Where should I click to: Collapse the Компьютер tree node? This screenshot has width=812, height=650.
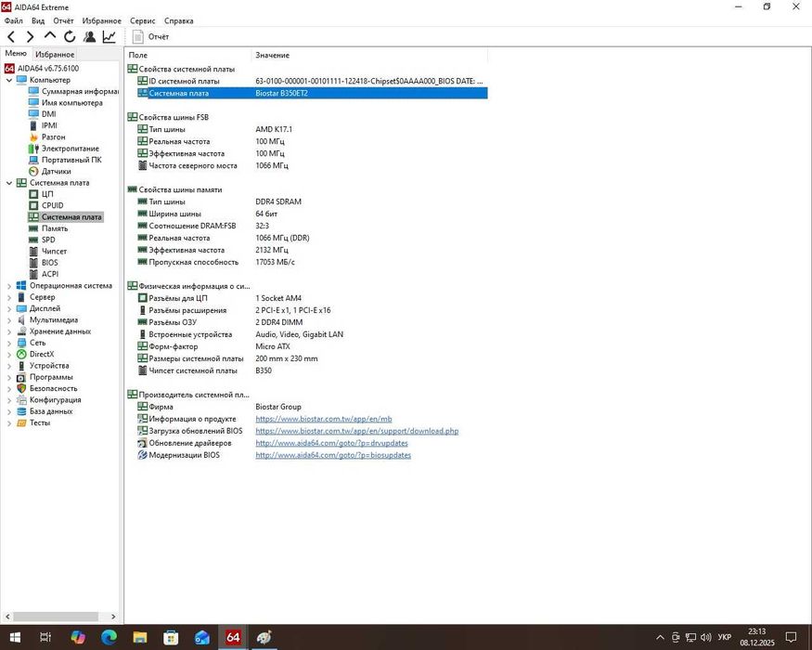[x=8, y=81]
